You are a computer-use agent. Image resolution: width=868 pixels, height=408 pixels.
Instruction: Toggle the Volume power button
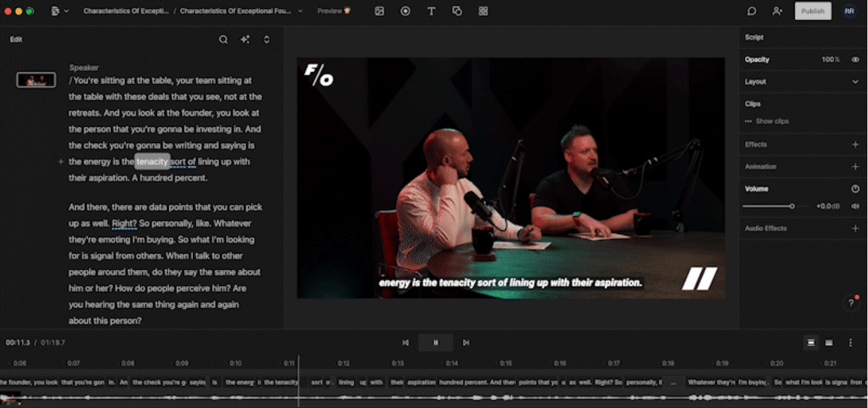[x=855, y=189]
